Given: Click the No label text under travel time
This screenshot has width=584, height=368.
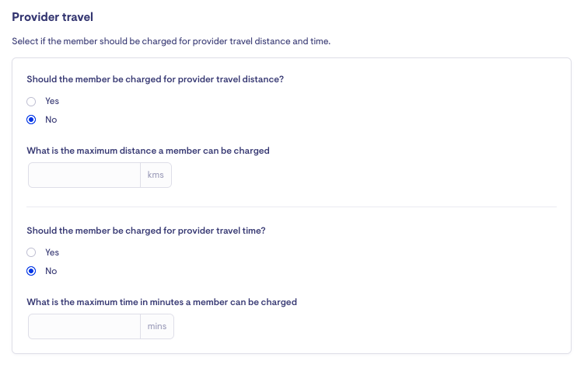Looking at the screenshot, I should tap(51, 271).
